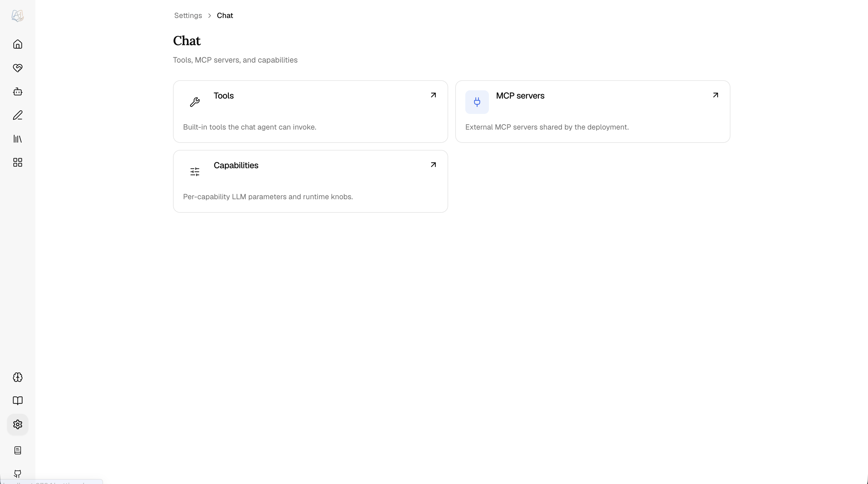
Task: Open the Tools card
Action: pos(310,112)
